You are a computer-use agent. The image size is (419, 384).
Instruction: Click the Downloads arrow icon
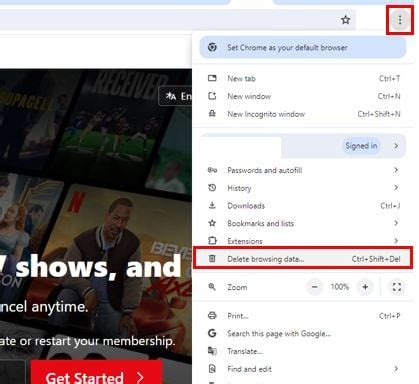coord(212,205)
